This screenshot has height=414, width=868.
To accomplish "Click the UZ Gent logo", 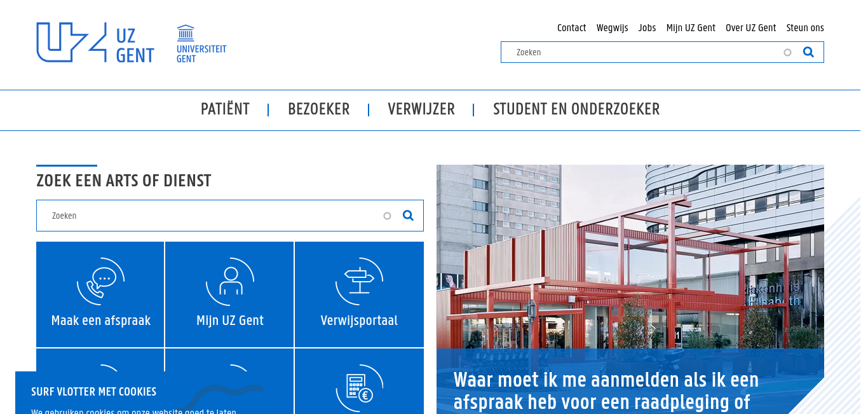I will coord(95,43).
